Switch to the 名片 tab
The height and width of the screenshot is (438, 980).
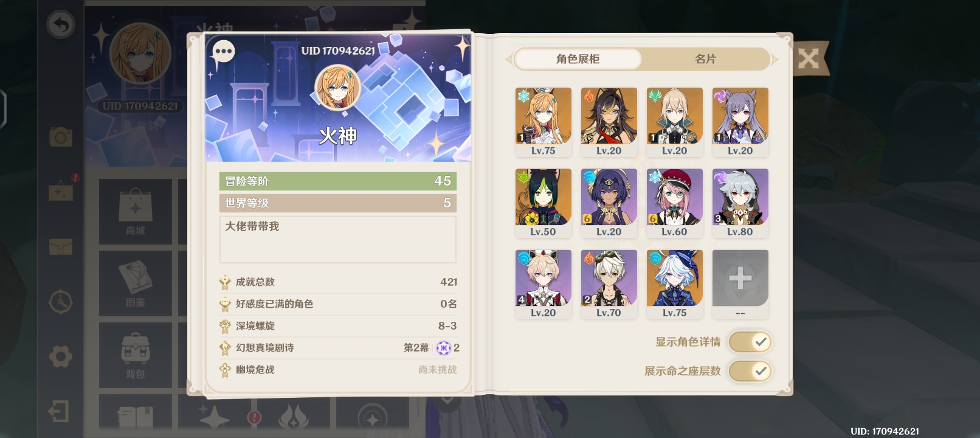coord(705,59)
